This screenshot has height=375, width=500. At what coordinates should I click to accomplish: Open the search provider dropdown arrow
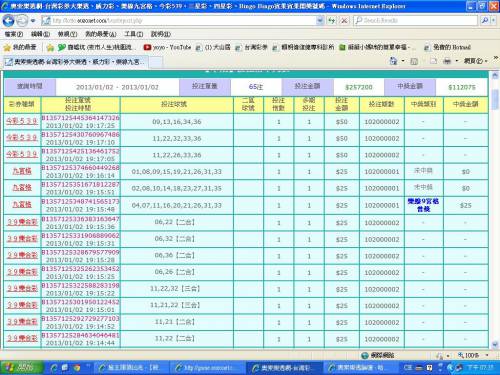pyautogui.click(x=494, y=21)
